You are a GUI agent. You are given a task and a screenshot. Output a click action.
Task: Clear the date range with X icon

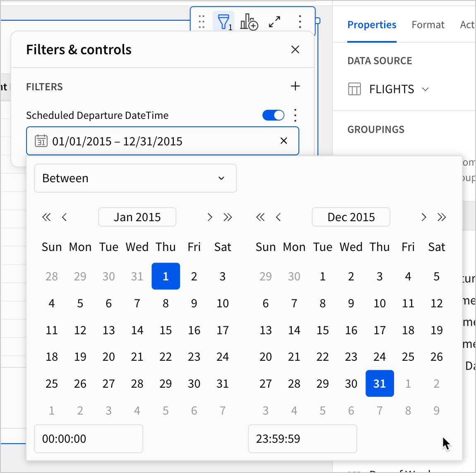tap(284, 141)
